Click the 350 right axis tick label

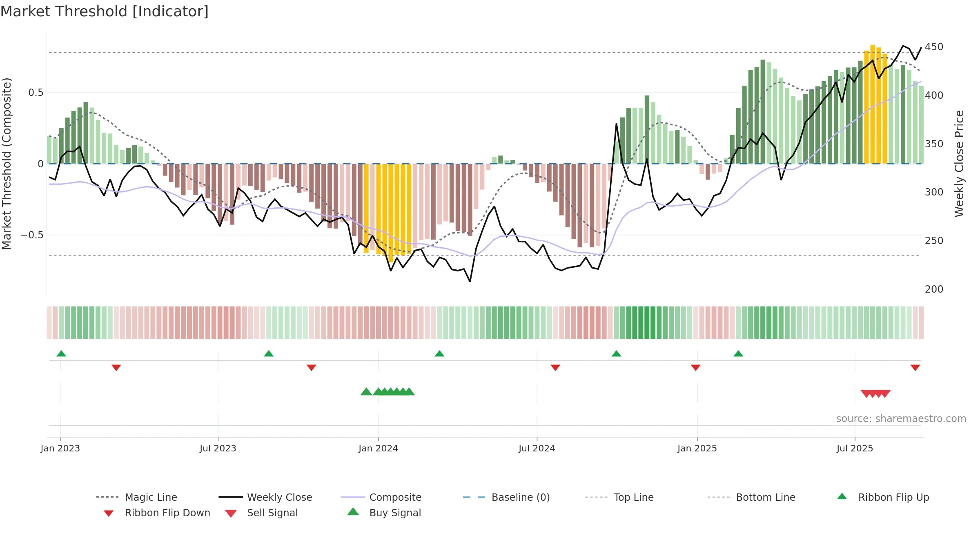pyautogui.click(x=934, y=144)
